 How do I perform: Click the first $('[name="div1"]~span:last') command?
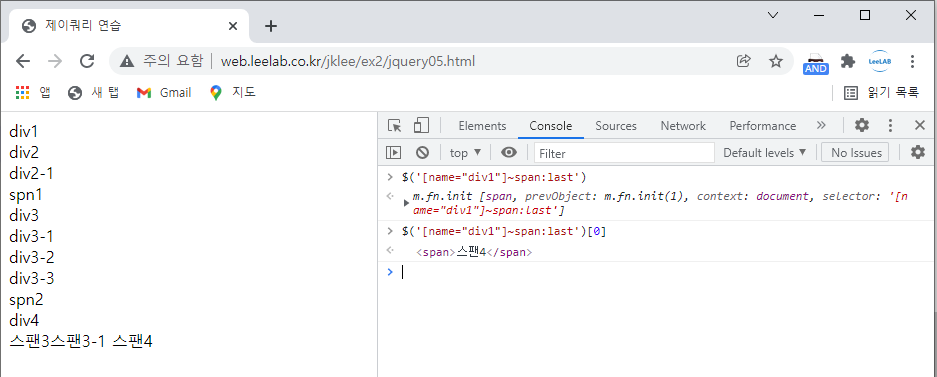(x=494, y=177)
